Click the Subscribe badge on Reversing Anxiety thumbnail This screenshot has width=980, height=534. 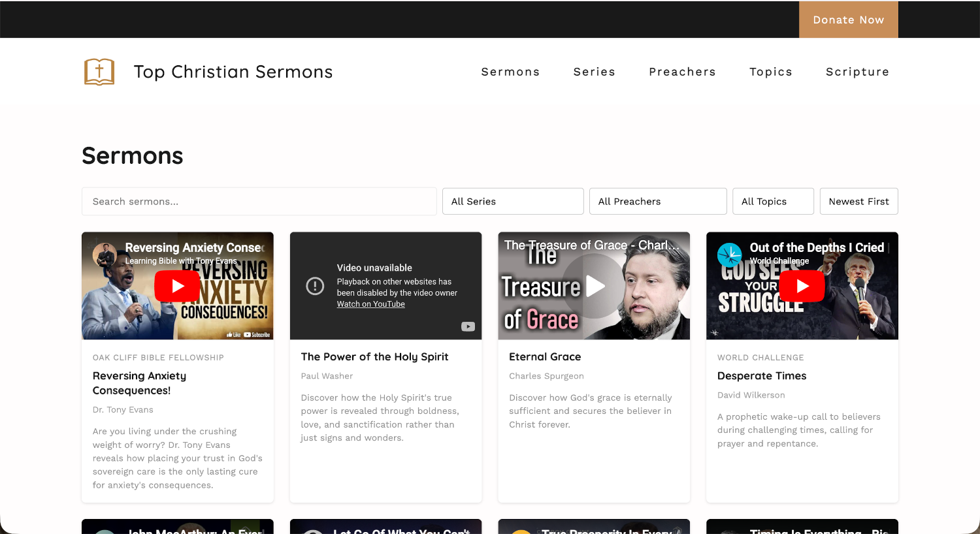point(257,334)
